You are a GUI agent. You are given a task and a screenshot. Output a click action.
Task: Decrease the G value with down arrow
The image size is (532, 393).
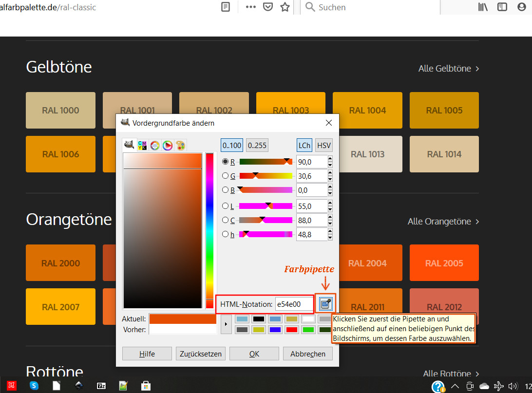330,179
